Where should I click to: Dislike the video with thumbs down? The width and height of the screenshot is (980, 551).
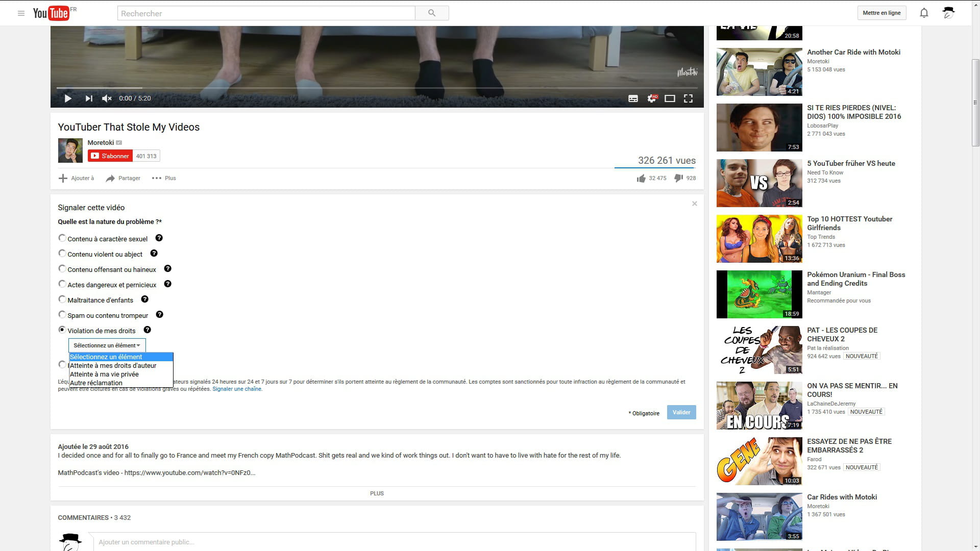click(x=679, y=178)
